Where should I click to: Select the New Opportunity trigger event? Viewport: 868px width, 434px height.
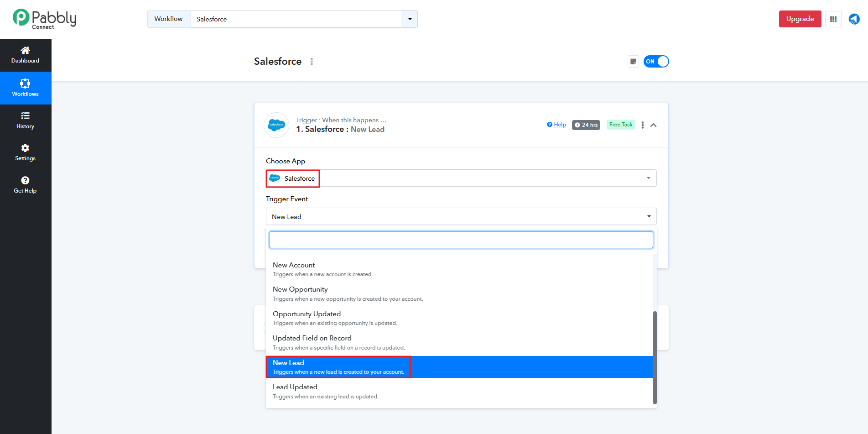coord(300,290)
